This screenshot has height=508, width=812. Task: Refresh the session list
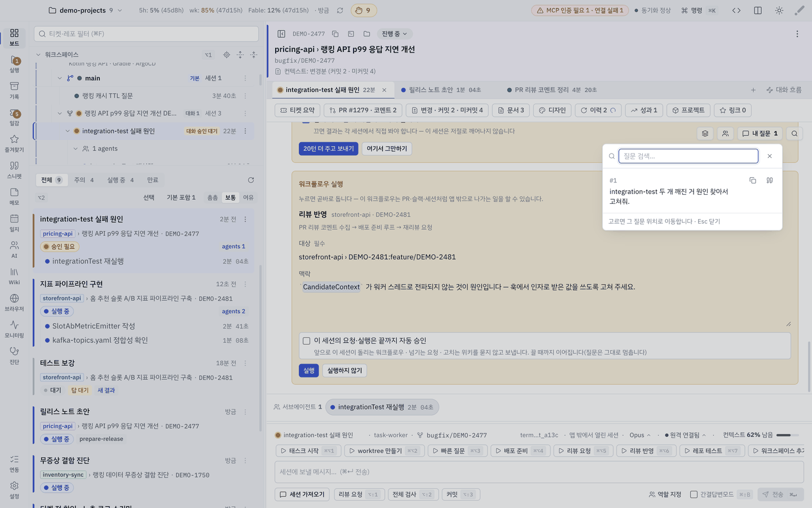[x=251, y=180]
